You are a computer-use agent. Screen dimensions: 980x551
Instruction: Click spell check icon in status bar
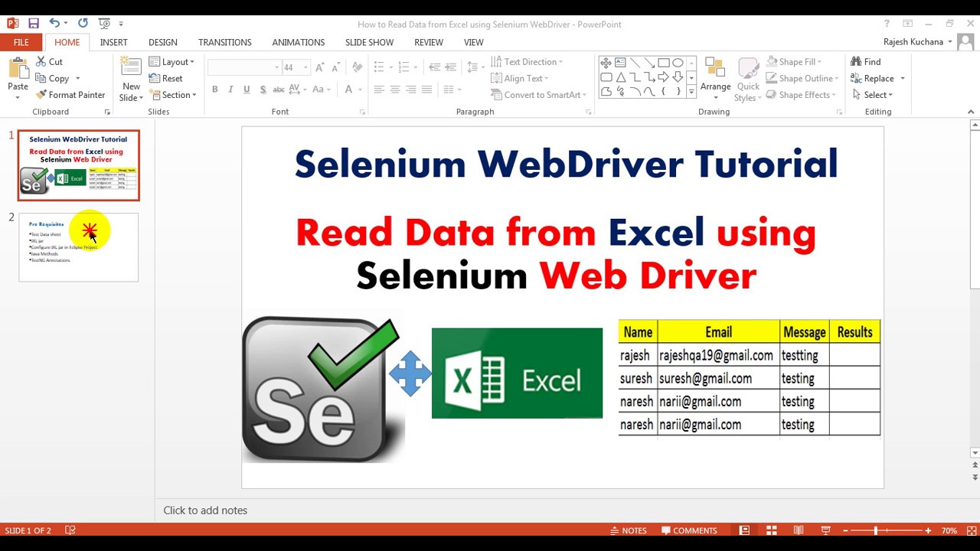pyautogui.click(x=70, y=530)
